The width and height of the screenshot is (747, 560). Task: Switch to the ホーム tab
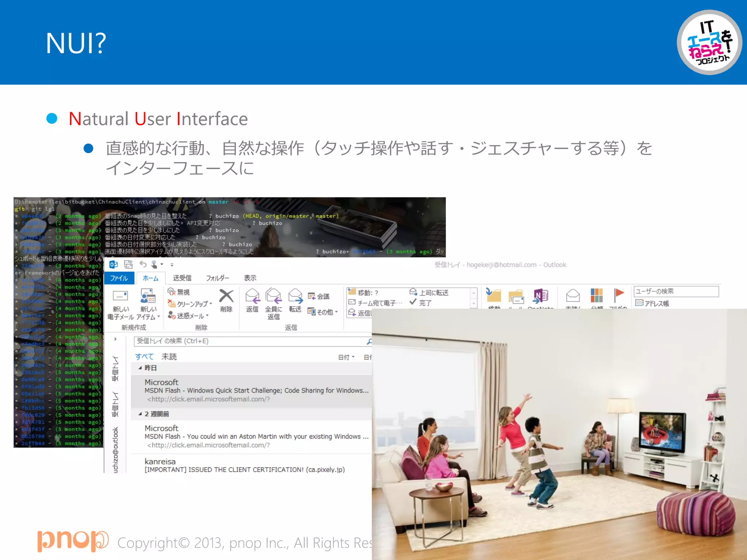(x=150, y=278)
